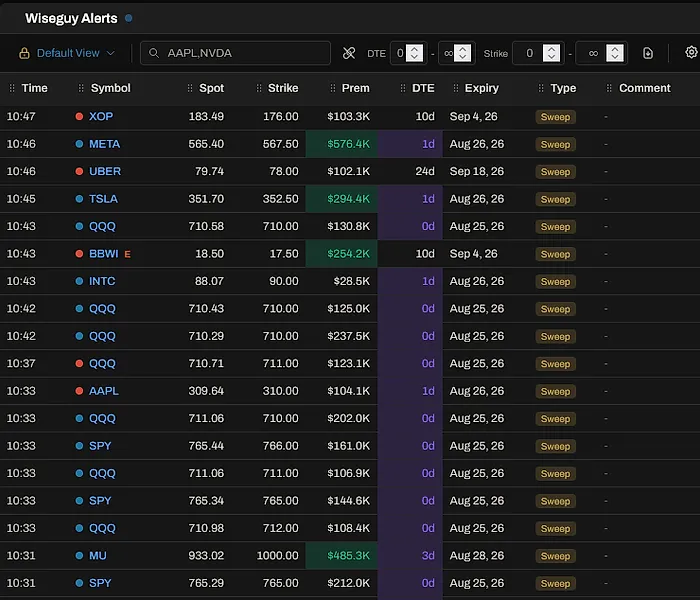Grab the DTE column drag handle
Viewport: 700px width, 600px height.
(x=403, y=88)
